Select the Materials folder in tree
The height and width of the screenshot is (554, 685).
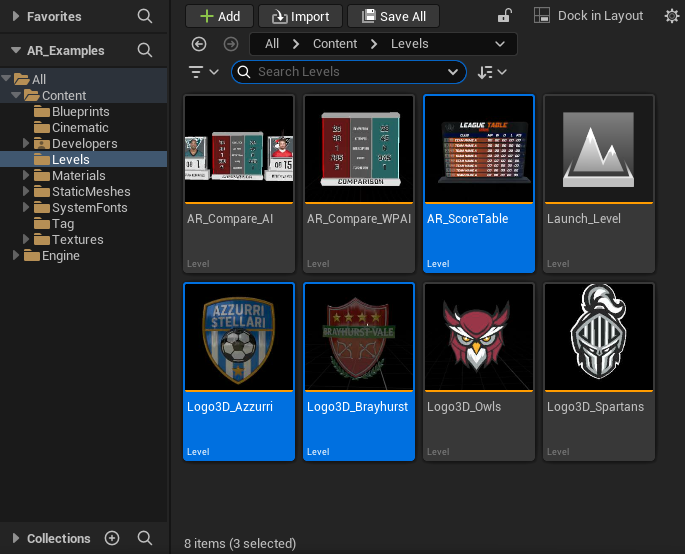pyautogui.click(x=78, y=176)
